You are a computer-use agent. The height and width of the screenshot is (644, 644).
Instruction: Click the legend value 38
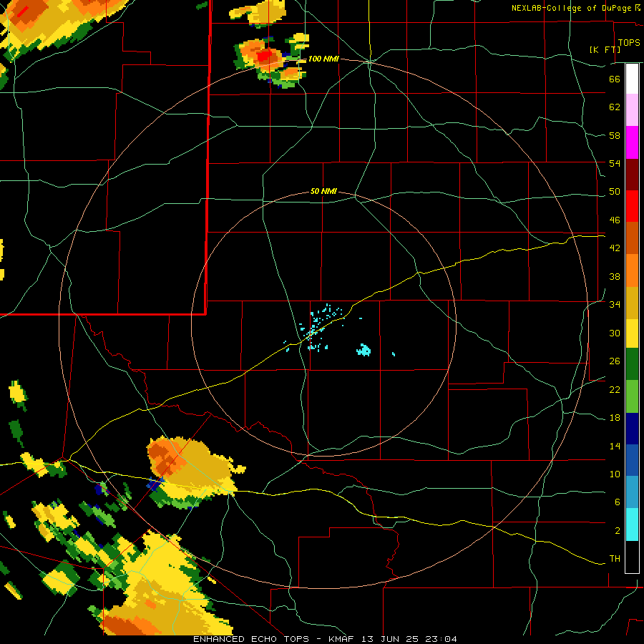click(x=615, y=276)
